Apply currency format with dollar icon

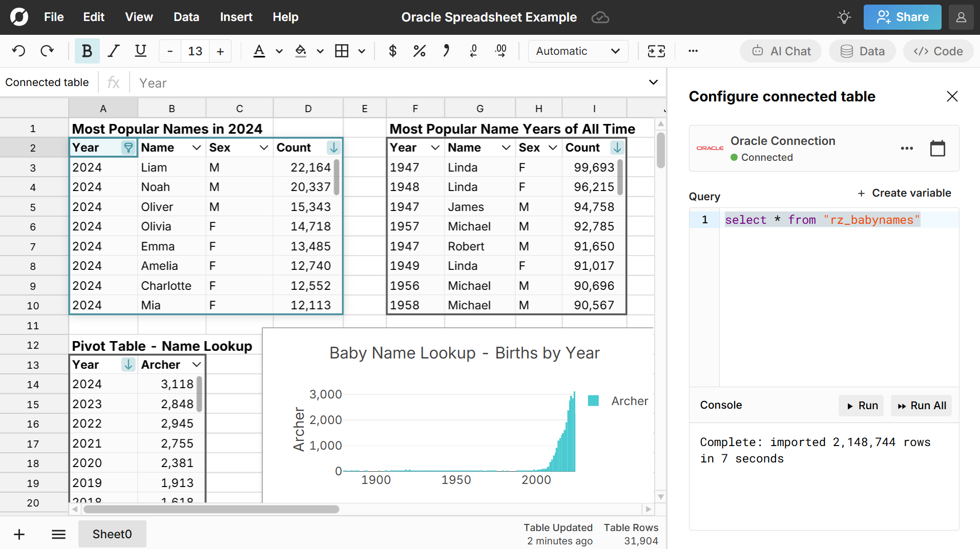pyautogui.click(x=392, y=51)
